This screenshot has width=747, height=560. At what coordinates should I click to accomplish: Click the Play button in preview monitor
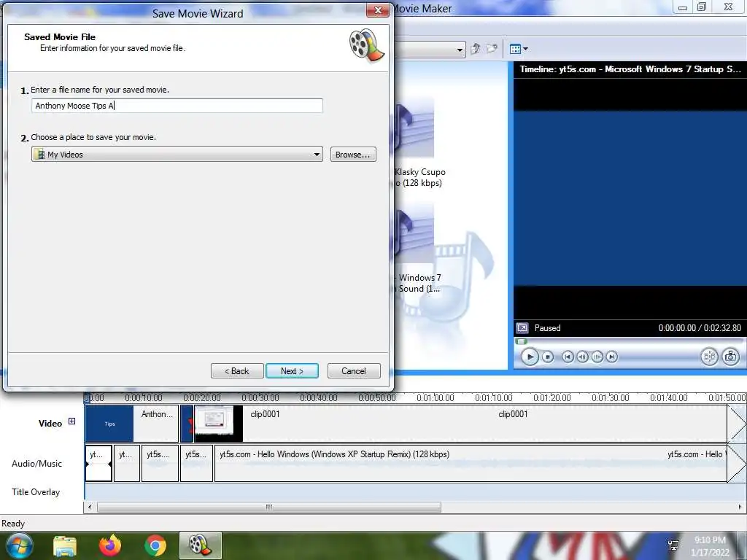click(x=530, y=357)
